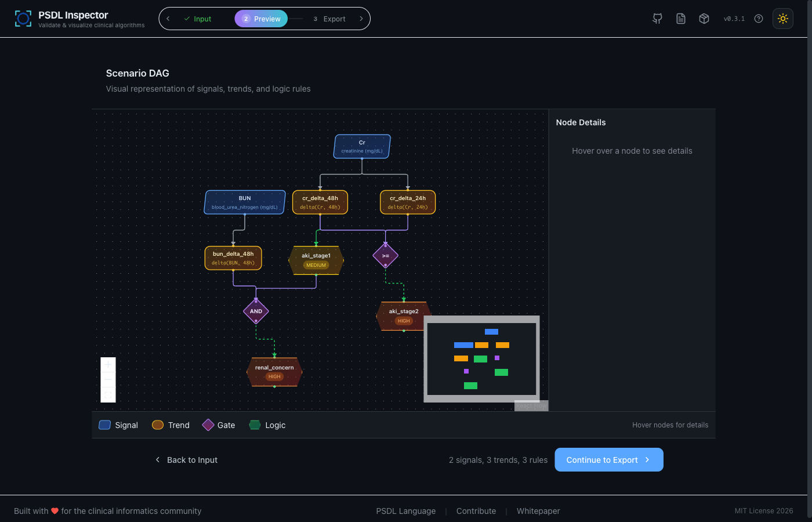This screenshot has width=812, height=522.
Task: Toggle light theme with sun icon
Action: point(783,19)
